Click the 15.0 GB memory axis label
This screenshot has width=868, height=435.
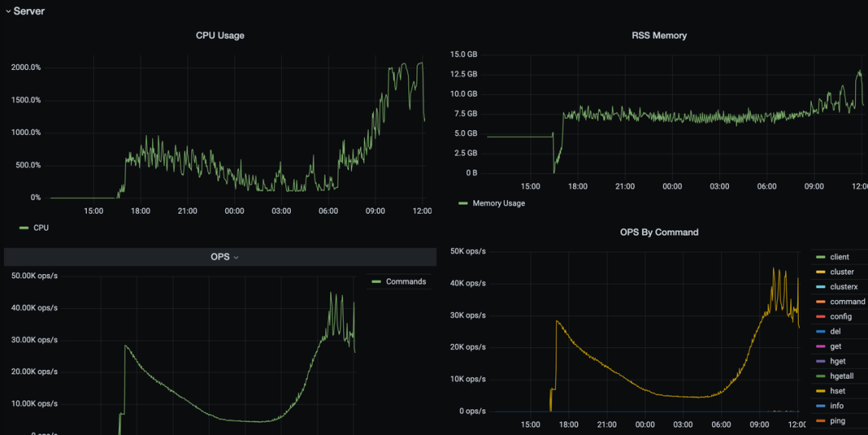click(x=464, y=55)
